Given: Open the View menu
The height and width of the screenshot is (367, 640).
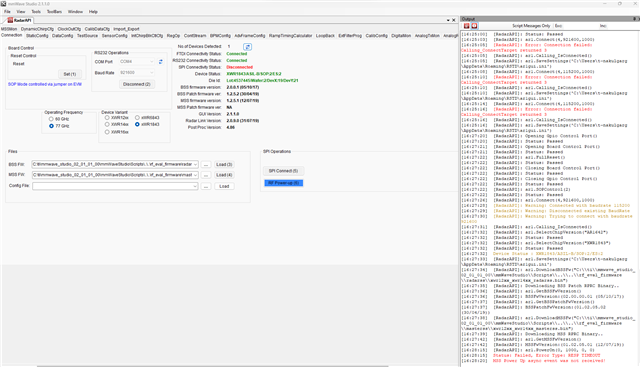Looking at the screenshot, I should click(x=20, y=12).
